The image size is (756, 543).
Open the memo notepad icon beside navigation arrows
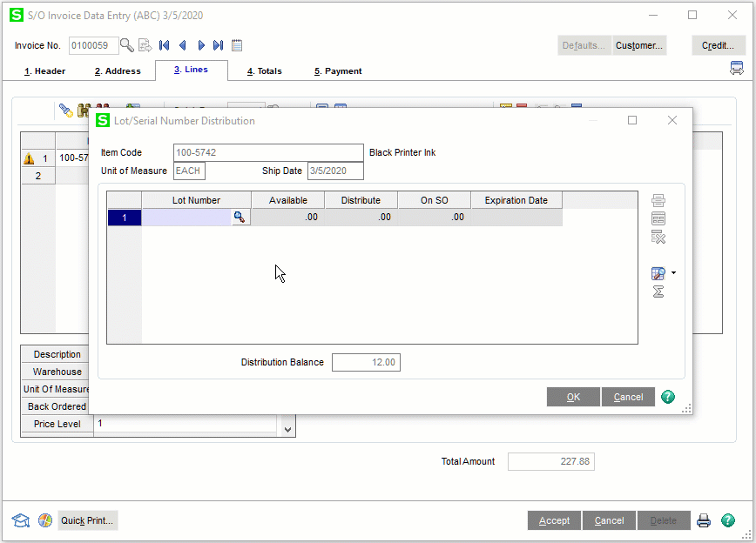pos(237,45)
